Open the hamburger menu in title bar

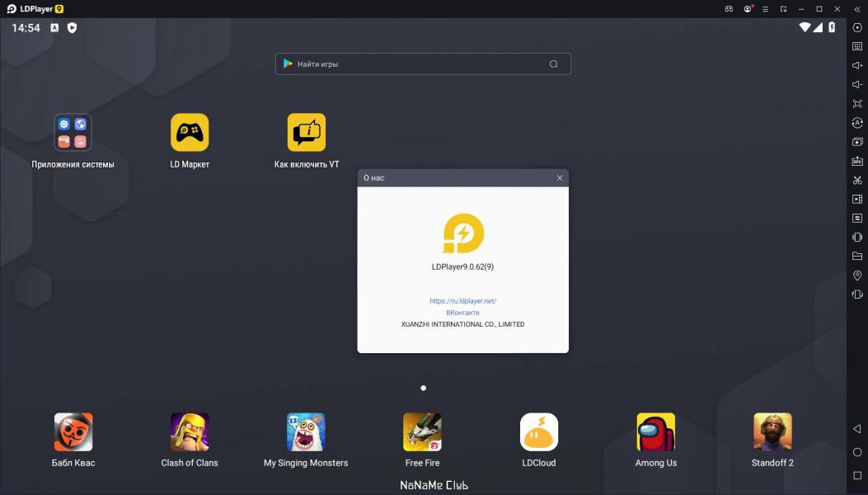[x=766, y=9]
